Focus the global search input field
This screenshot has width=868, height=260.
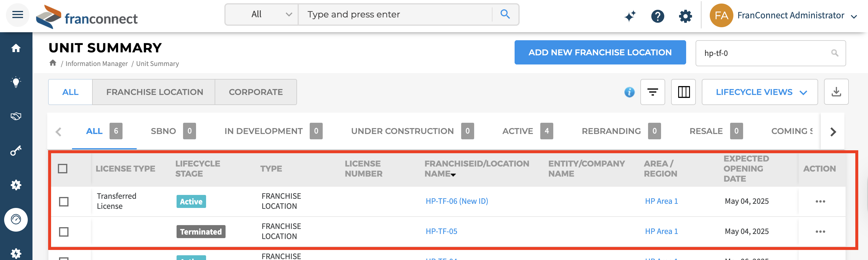coord(395,14)
